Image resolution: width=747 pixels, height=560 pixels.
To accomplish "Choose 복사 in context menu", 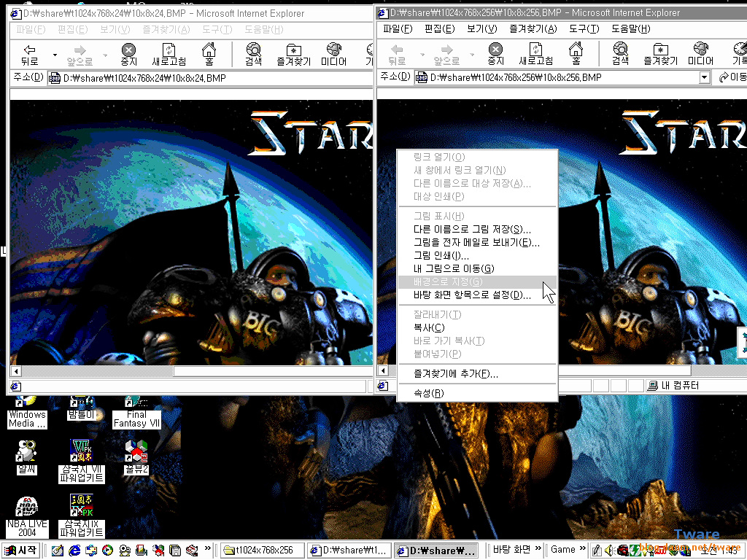I will coord(477,327).
